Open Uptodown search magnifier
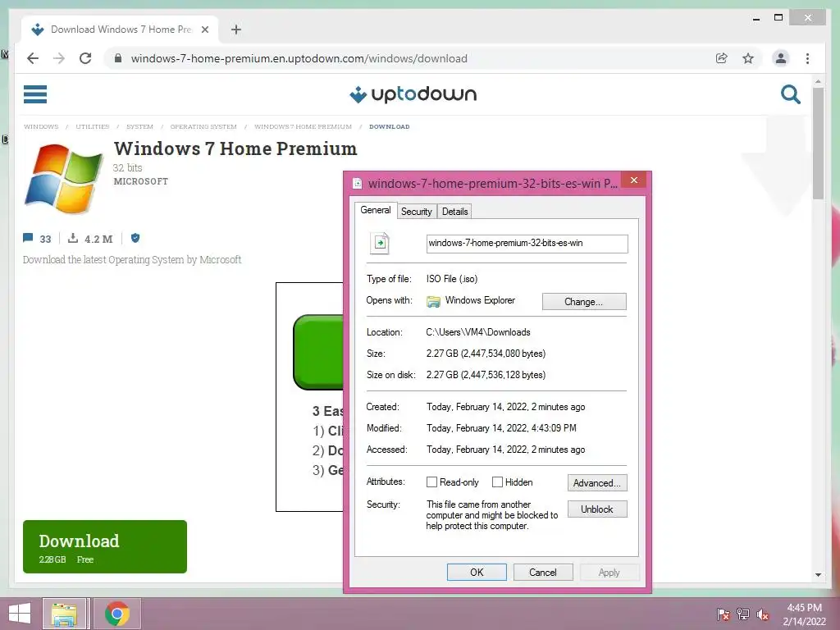 click(x=790, y=94)
